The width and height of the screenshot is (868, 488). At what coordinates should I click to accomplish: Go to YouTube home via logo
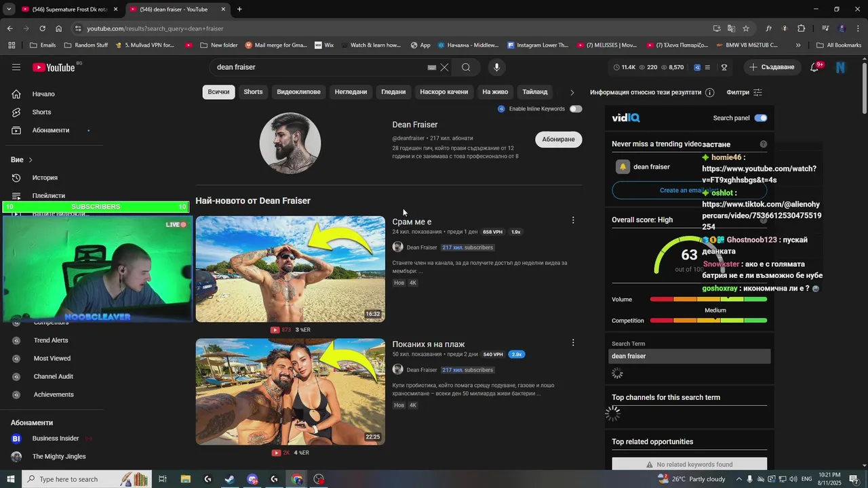pyautogui.click(x=54, y=67)
